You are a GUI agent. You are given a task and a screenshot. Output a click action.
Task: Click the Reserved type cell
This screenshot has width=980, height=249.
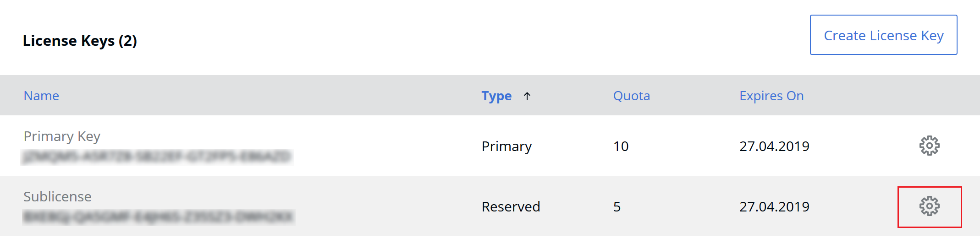(511, 207)
